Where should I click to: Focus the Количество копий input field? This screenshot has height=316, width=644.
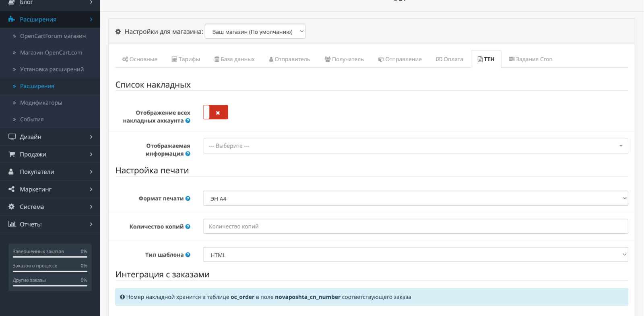pyautogui.click(x=415, y=227)
